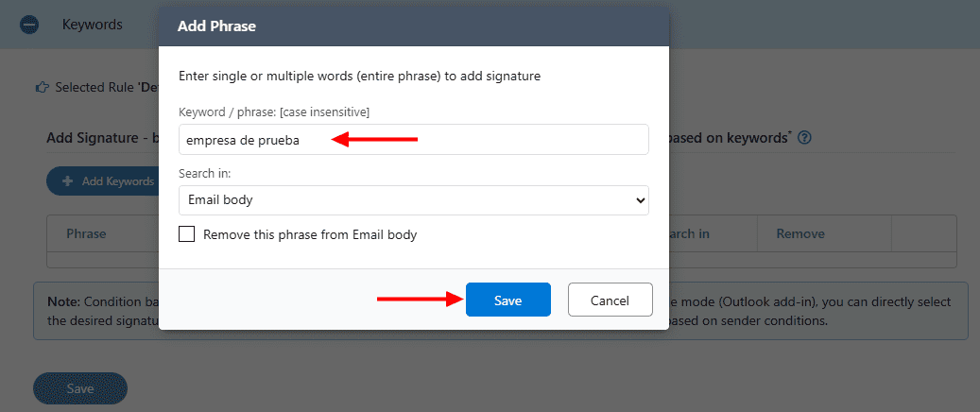Cancel the Add Phrase dialog

pyautogui.click(x=610, y=300)
